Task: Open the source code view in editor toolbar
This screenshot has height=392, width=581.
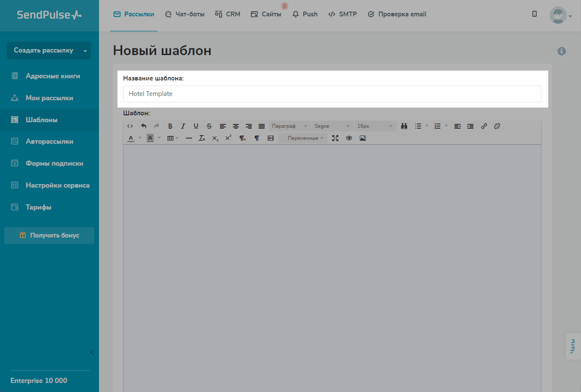Action: click(130, 126)
